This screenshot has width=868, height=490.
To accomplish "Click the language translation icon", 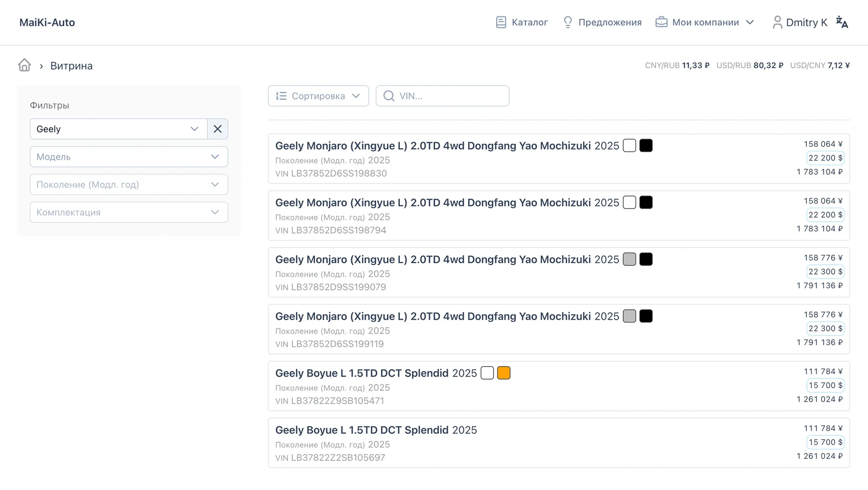I will (842, 22).
